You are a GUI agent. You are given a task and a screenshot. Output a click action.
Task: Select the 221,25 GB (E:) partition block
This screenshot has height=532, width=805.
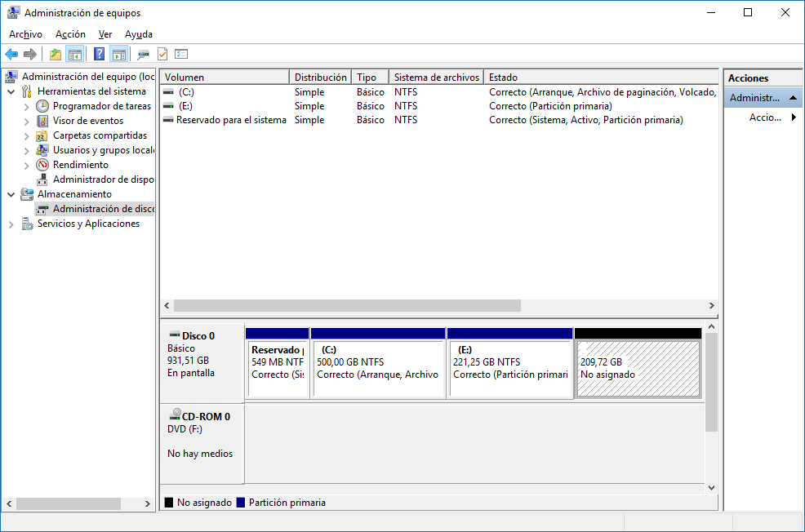tap(509, 363)
